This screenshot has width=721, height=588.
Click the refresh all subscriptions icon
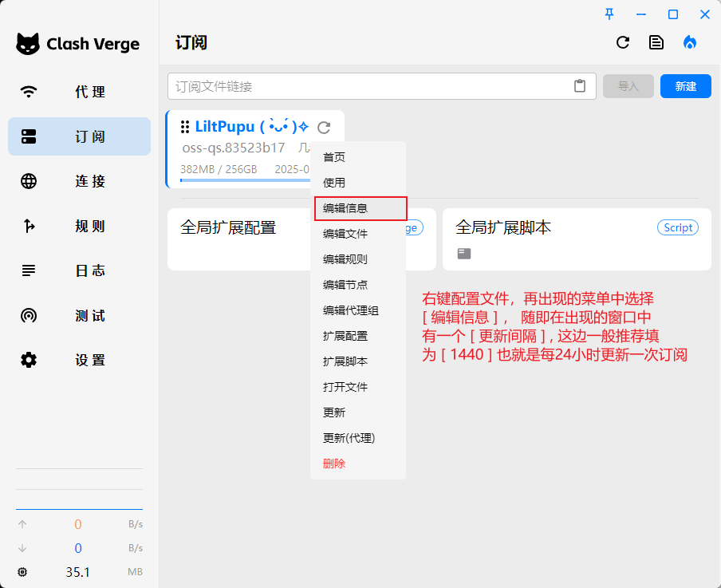point(623,42)
